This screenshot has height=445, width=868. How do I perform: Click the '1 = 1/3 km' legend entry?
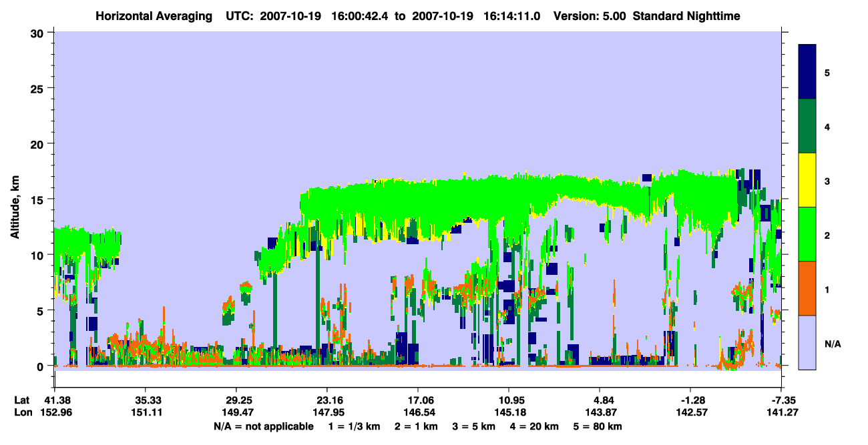click(354, 426)
